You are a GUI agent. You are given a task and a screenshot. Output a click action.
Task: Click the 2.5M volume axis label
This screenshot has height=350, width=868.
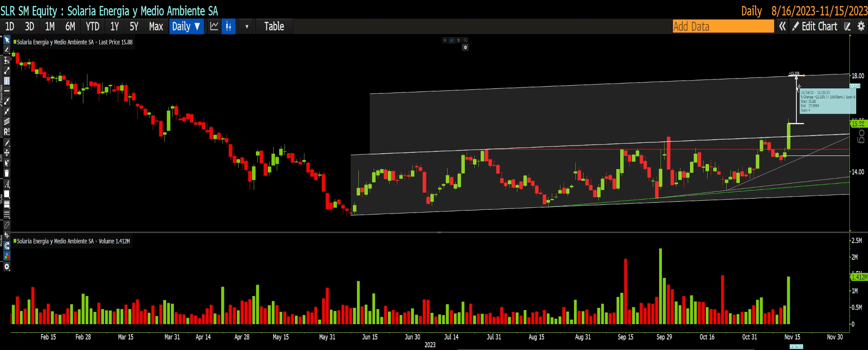[x=857, y=241]
